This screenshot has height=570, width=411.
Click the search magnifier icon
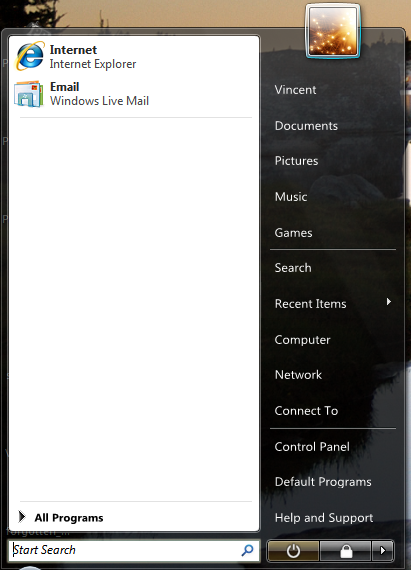(x=247, y=550)
